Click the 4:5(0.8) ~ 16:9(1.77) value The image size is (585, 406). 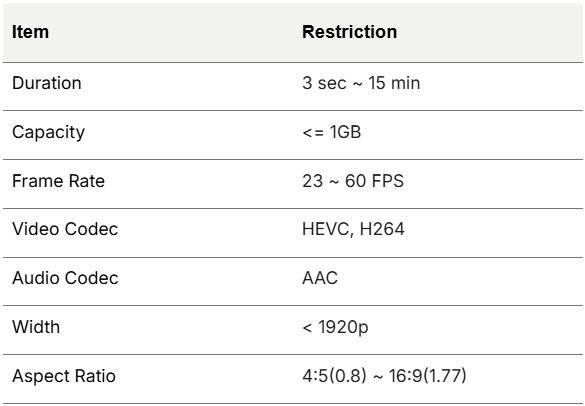384,376
